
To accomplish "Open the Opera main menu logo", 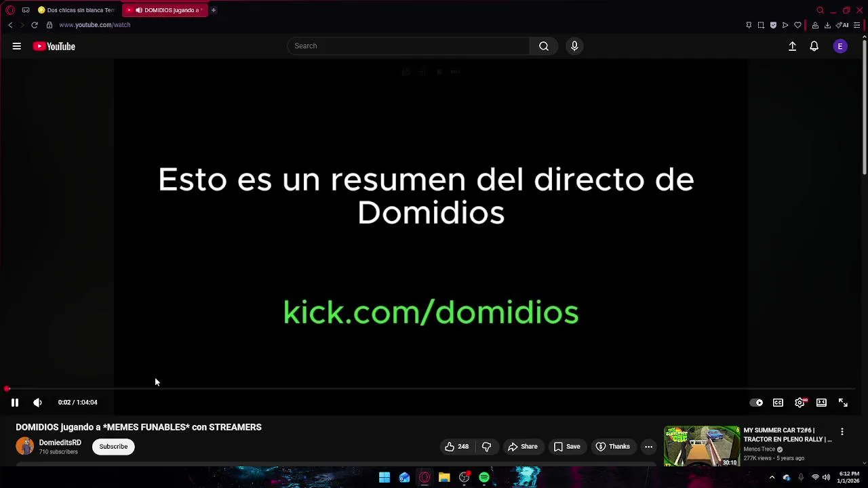I will point(10,10).
